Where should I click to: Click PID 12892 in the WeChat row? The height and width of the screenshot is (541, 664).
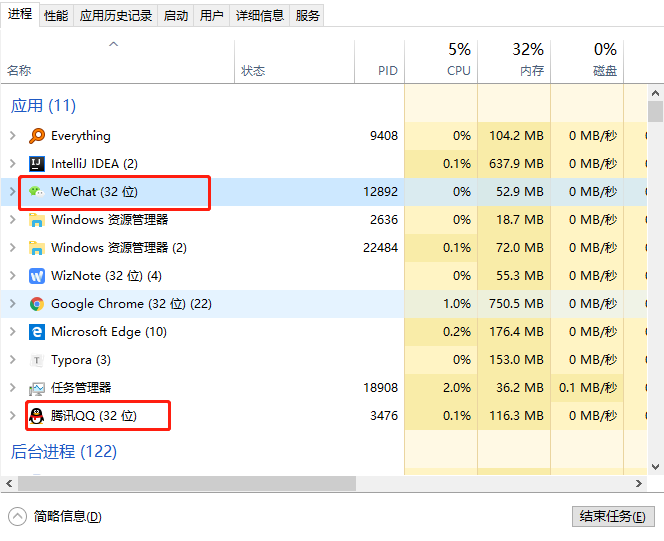pos(381,192)
